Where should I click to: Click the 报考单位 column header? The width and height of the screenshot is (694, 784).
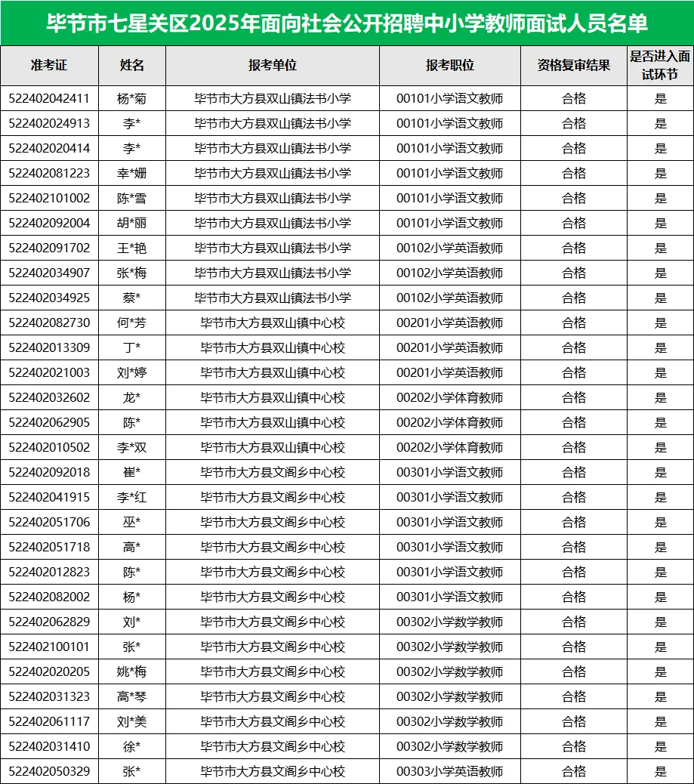(272, 66)
